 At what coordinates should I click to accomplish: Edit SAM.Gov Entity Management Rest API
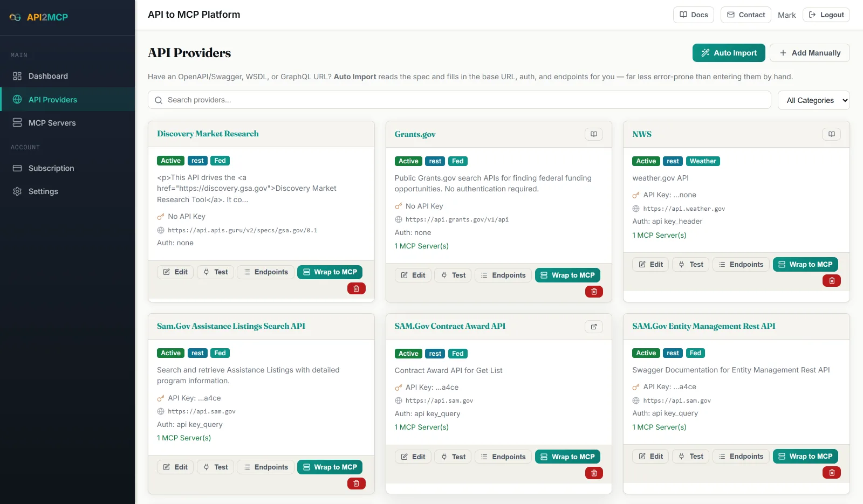click(x=650, y=457)
